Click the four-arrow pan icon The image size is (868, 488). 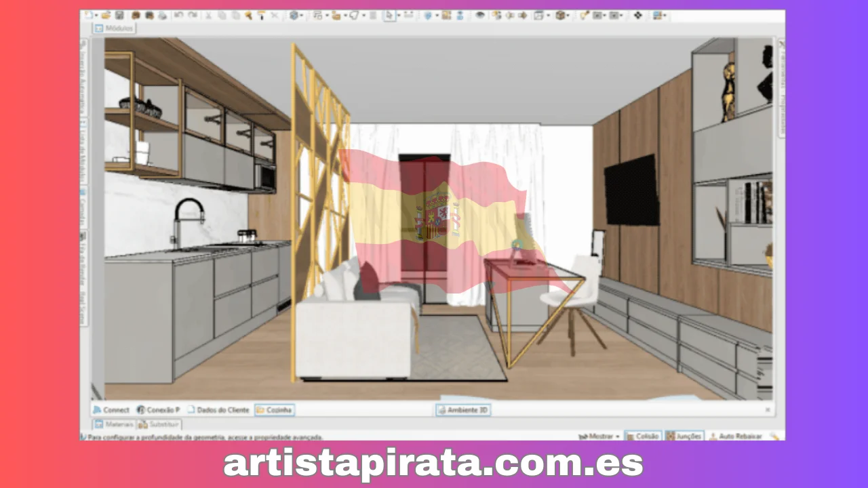637,15
